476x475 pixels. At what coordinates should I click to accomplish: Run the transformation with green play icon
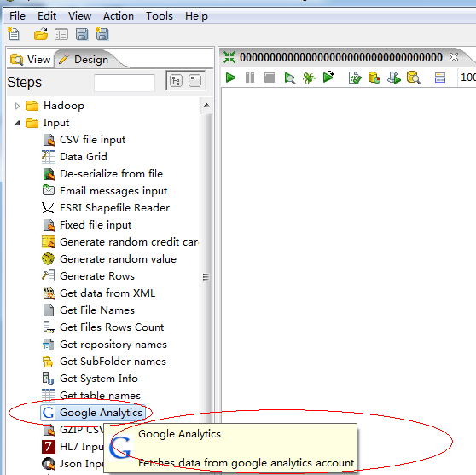230,78
